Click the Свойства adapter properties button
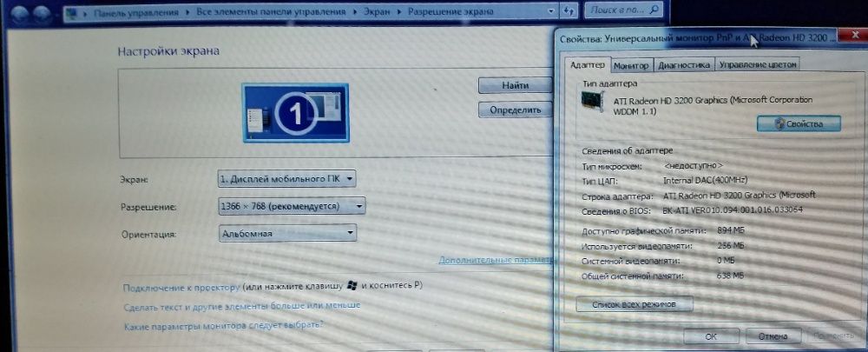 click(799, 124)
